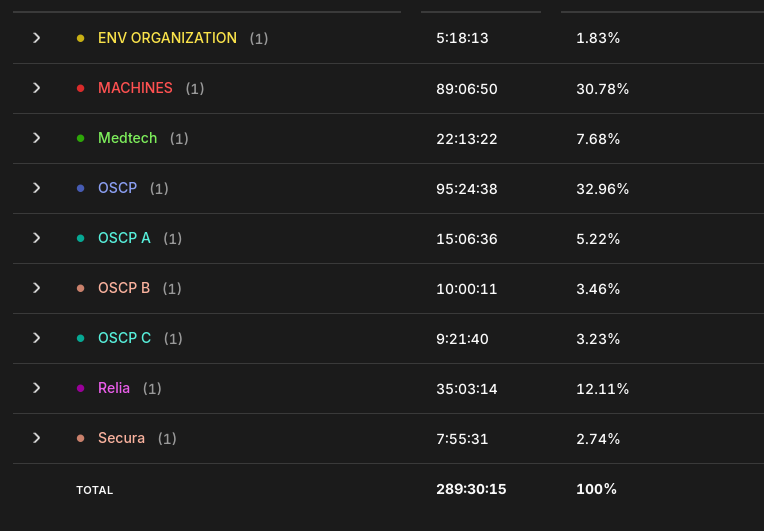Click the TOTAL row label
Image resolution: width=764 pixels, height=531 pixels.
click(x=95, y=490)
